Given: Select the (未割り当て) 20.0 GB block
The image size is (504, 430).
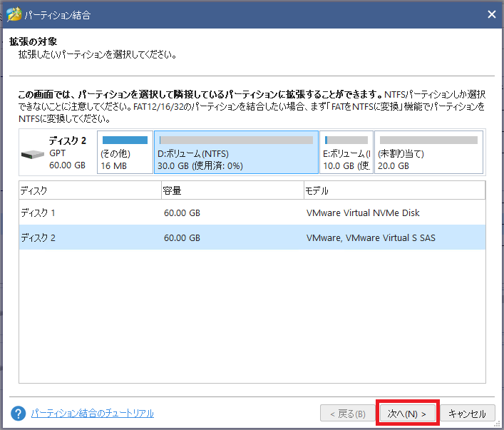Looking at the screenshot, I should (428, 152).
